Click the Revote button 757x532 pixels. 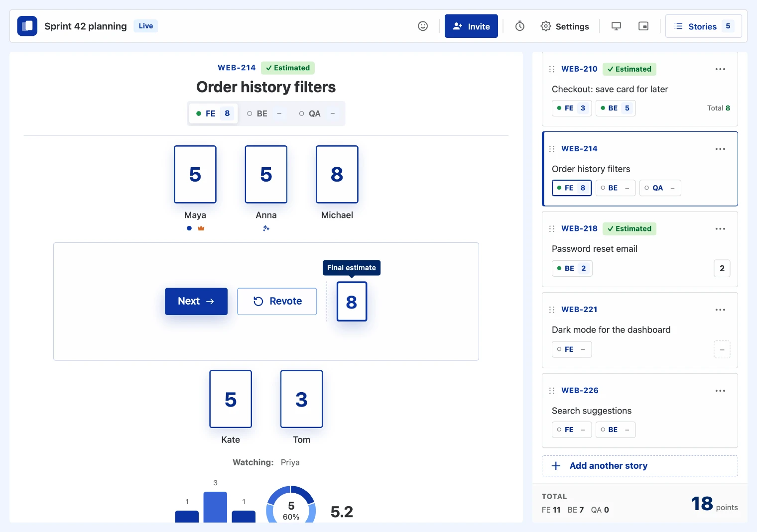click(x=277, y=301)
